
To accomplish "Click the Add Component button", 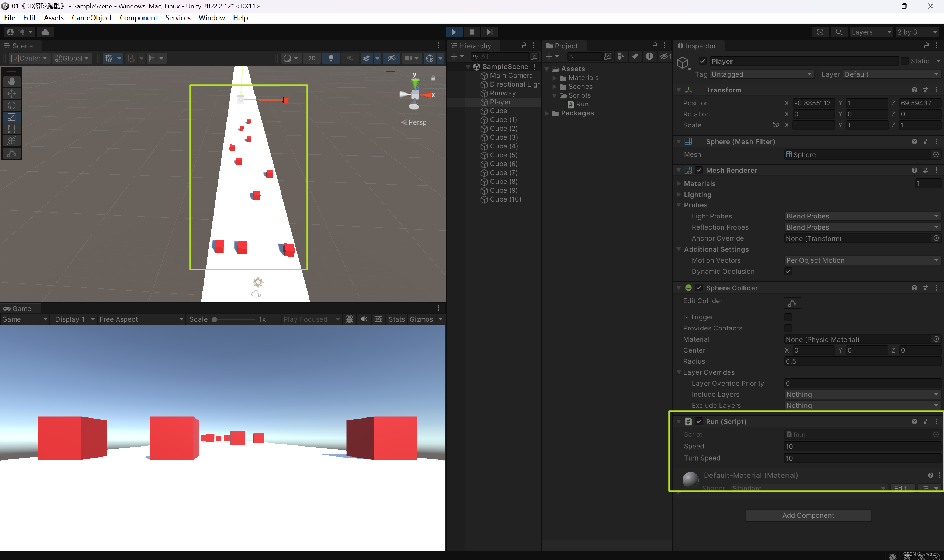I will [808, 515].
